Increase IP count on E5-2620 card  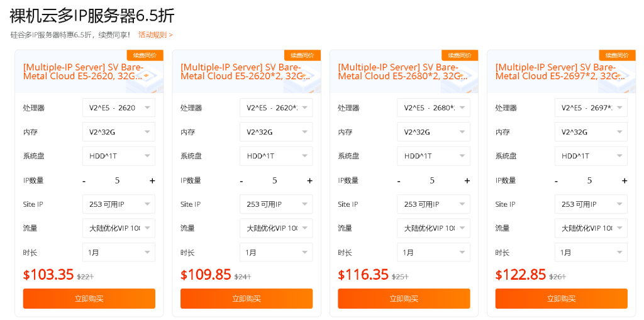coord(152,181)
